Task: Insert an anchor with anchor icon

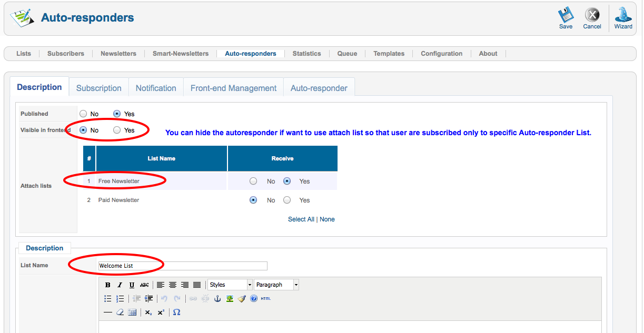Action: (x=217, y=298)
